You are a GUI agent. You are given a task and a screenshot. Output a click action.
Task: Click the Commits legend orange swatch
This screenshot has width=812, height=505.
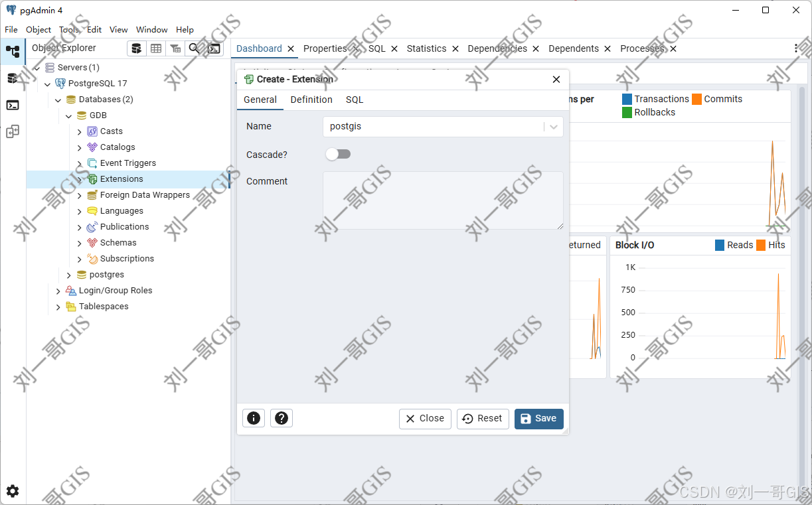pos(696,99)
